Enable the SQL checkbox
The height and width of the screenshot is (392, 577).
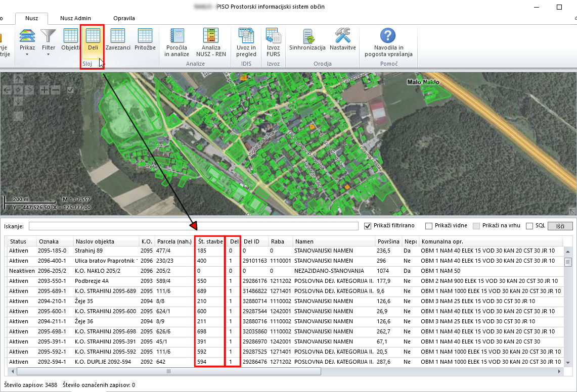[x=530, y=226]
